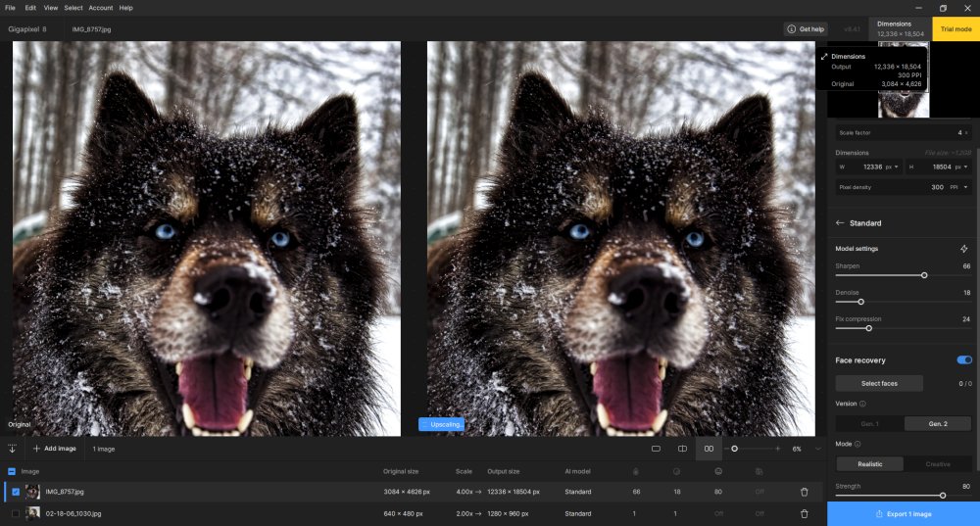Select the Gen. 1 version tab
Viewport: 980px width, 526px height.
(869, 424)
